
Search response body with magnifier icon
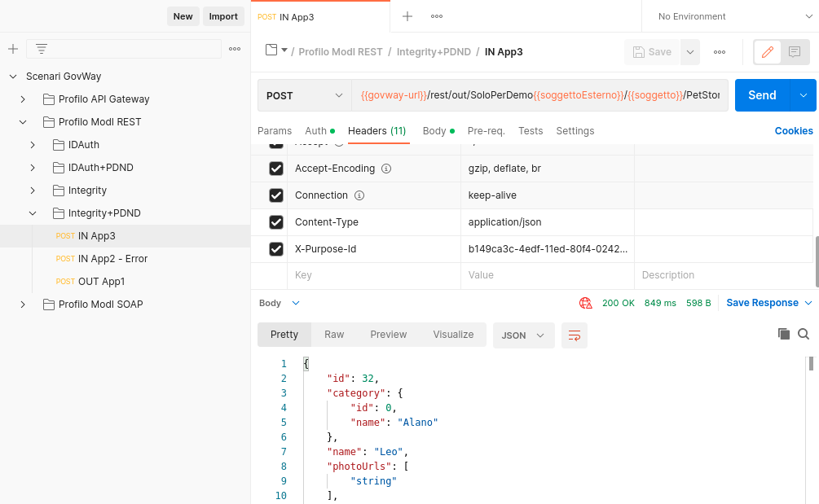(x=804, y=334)
